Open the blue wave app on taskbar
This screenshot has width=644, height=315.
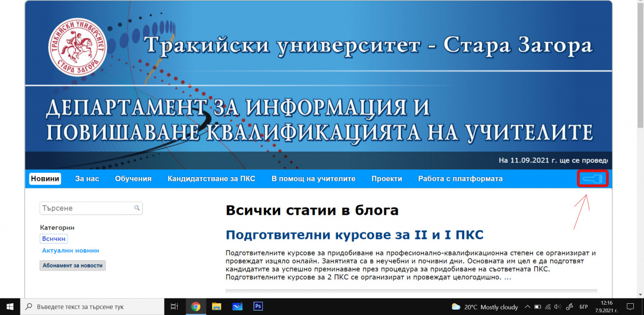[237, 307]
